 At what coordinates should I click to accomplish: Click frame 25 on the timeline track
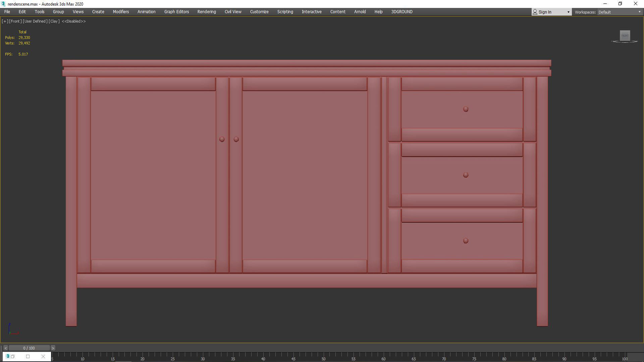coord(172,357)
